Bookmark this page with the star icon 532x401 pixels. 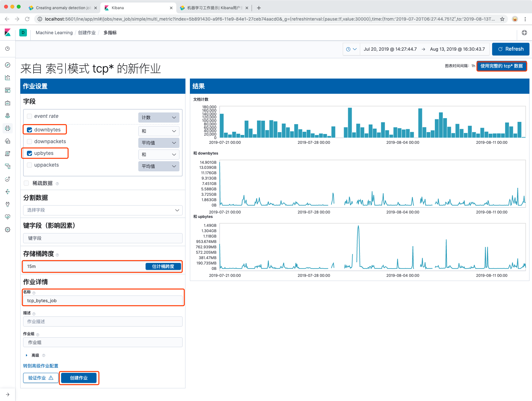point(502,19)
